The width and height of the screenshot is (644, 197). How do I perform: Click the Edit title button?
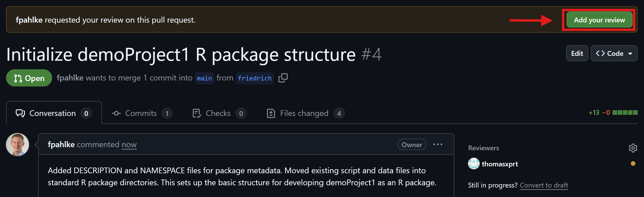(577, 54)
